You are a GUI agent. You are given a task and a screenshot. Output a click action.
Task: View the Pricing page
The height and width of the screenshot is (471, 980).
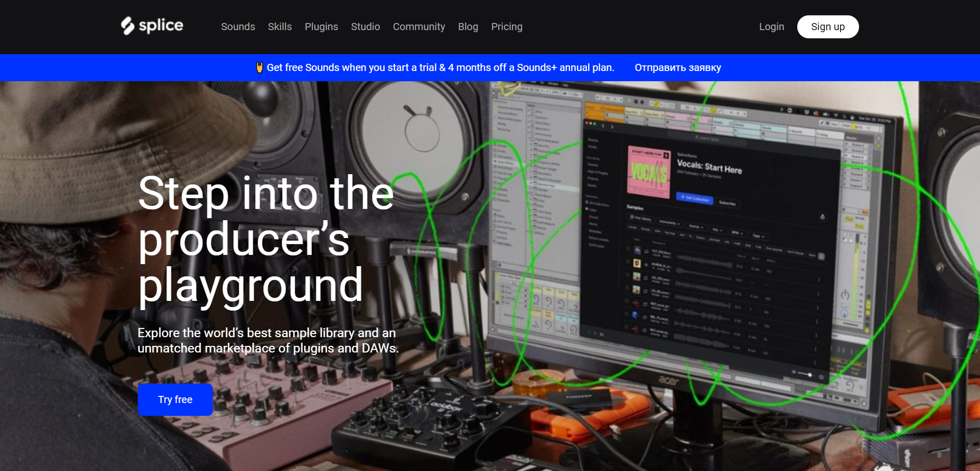coord(507,27)
